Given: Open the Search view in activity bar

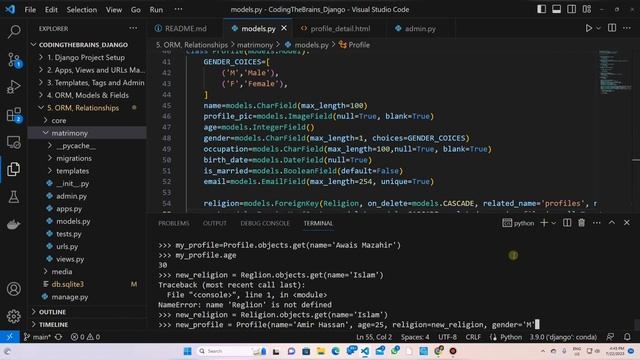Looking at the screenshot, I should [x=14, y=31].
